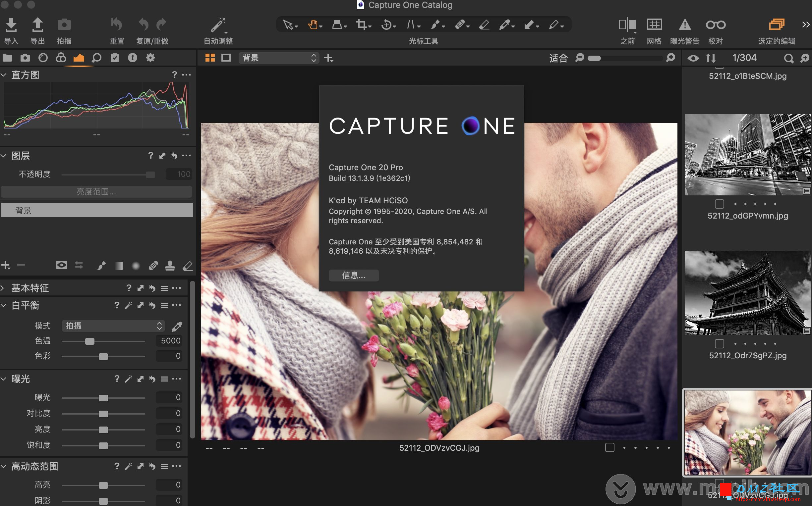Click the 拍摄 (Capture) camera icon
812x506 pixels.
pyautogui.click(x=64, y=25)
